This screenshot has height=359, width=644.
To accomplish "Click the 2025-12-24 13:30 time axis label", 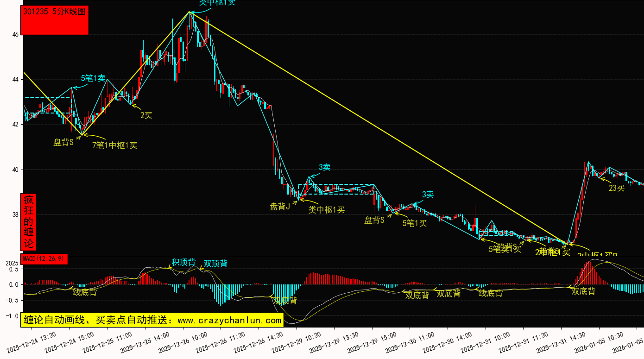I will [32, 342].
